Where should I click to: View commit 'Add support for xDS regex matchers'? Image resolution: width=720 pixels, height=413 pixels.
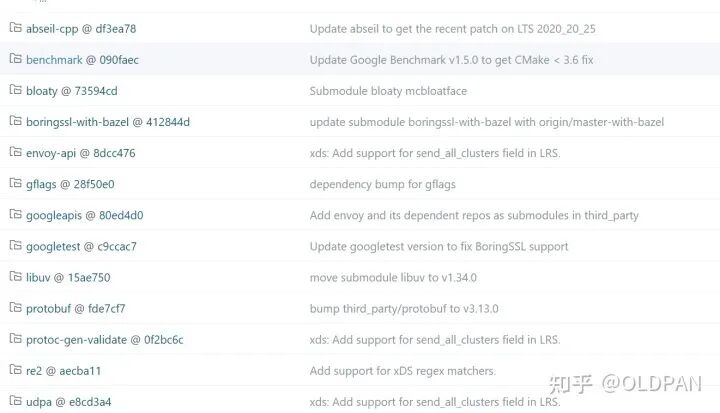click(x=403, y=371)
